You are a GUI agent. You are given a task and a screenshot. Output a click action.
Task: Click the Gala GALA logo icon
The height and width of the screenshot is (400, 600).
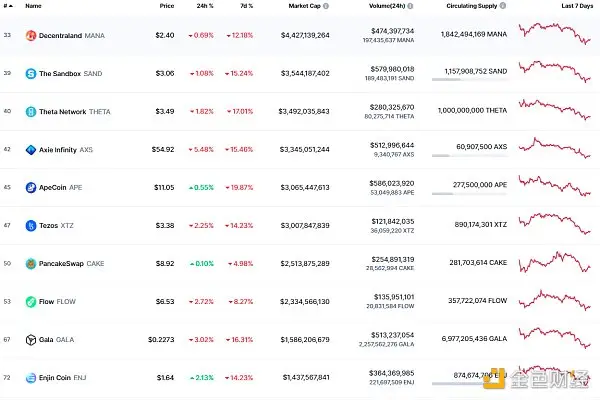click(31, 340)
